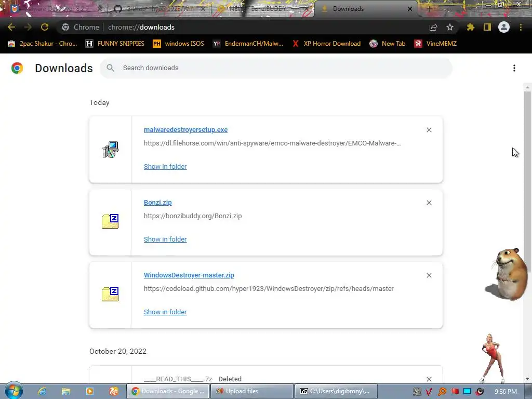
Task: Click the Chrome logo beside Downloads heading
Action: (x=17, y=68)
